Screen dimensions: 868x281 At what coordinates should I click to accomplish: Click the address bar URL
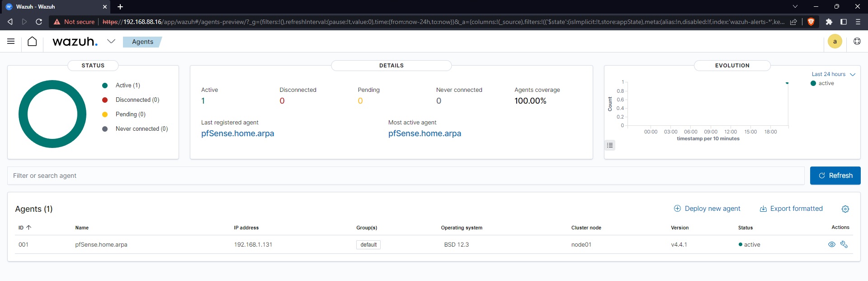pos(443,22)
